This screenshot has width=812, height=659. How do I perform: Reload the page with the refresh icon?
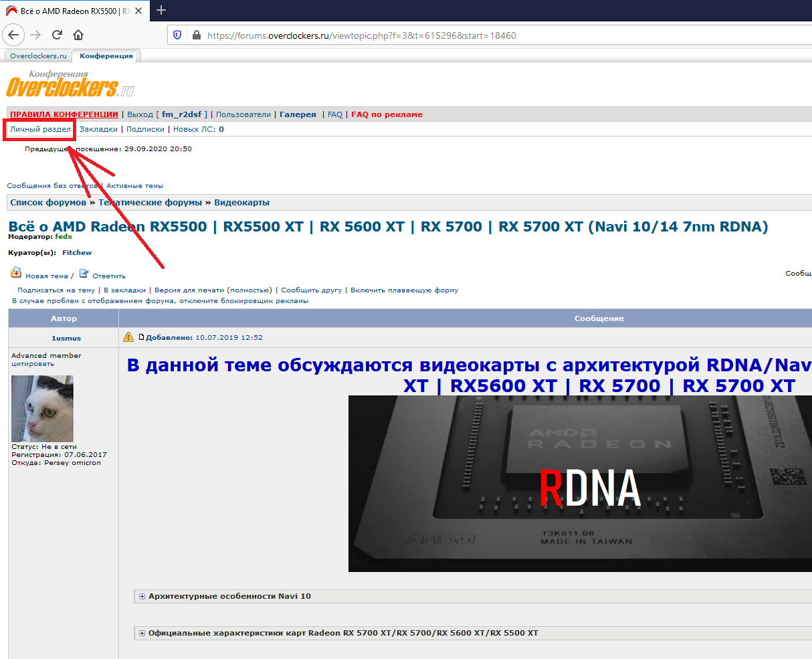tap(57, 35)
